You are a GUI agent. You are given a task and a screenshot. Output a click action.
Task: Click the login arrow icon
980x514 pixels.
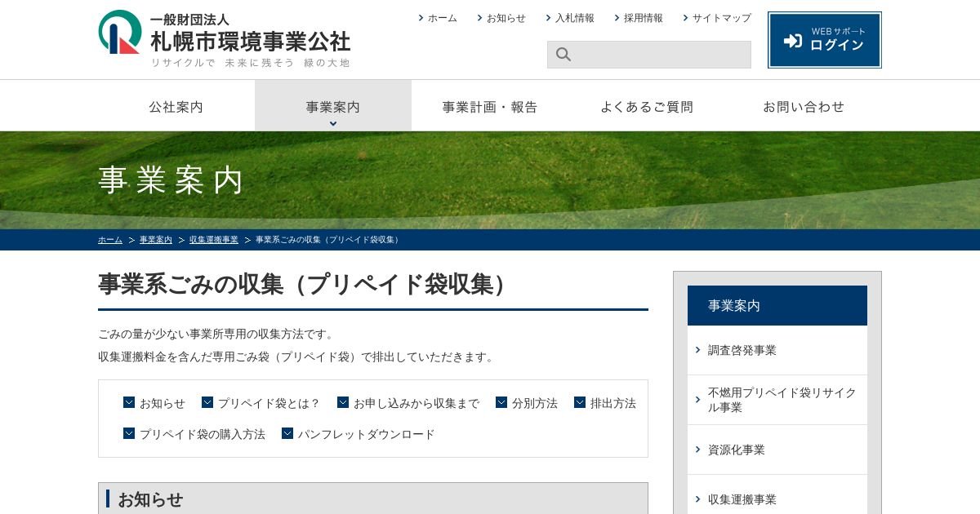(x=792, y=41)
